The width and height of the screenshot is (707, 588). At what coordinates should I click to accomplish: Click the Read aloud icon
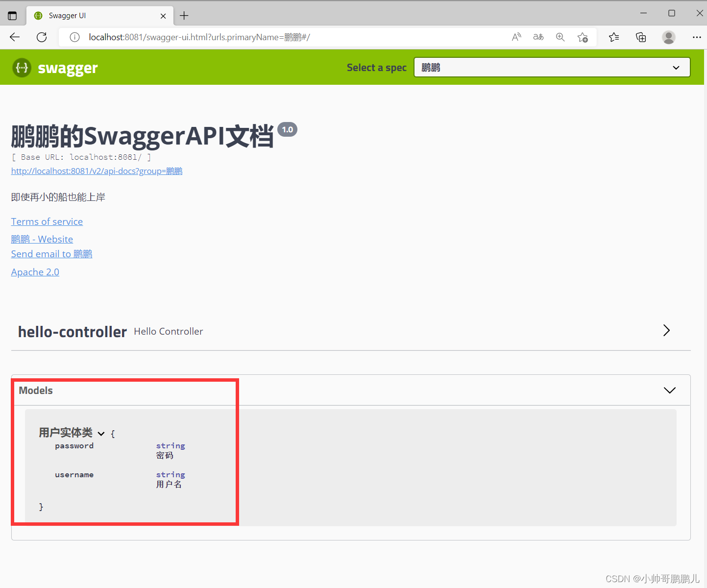(x=516, y=37)
